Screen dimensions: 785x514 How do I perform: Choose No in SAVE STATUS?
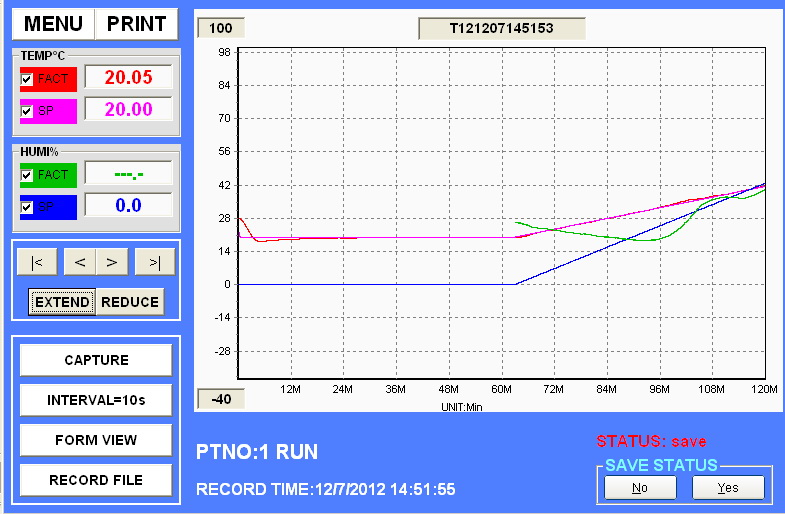point(640,487)
